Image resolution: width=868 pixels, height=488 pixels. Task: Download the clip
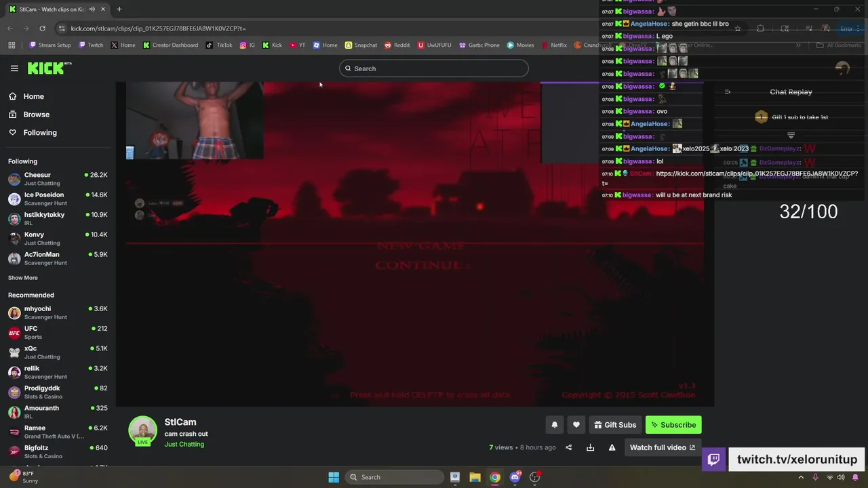pos(590,447)
